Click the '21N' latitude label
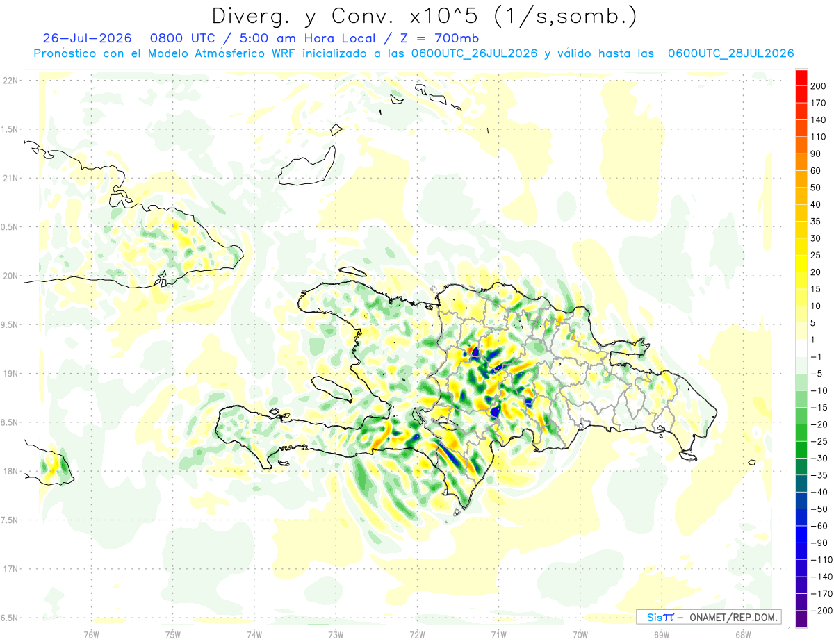 pyautogui.click(x=10, y=179)
